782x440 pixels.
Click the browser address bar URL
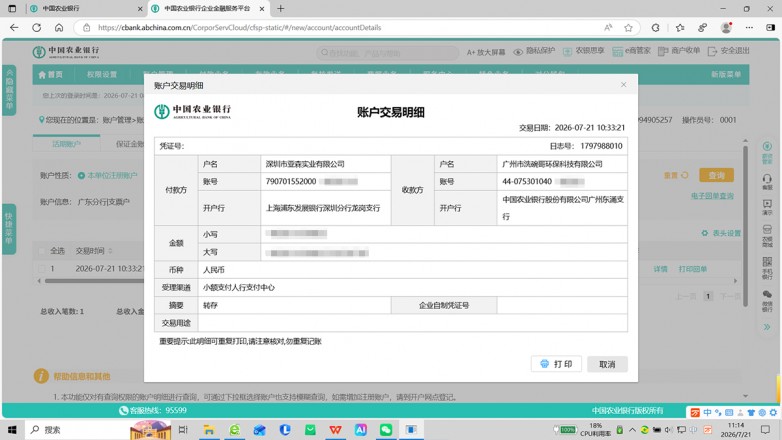point(239,27)
